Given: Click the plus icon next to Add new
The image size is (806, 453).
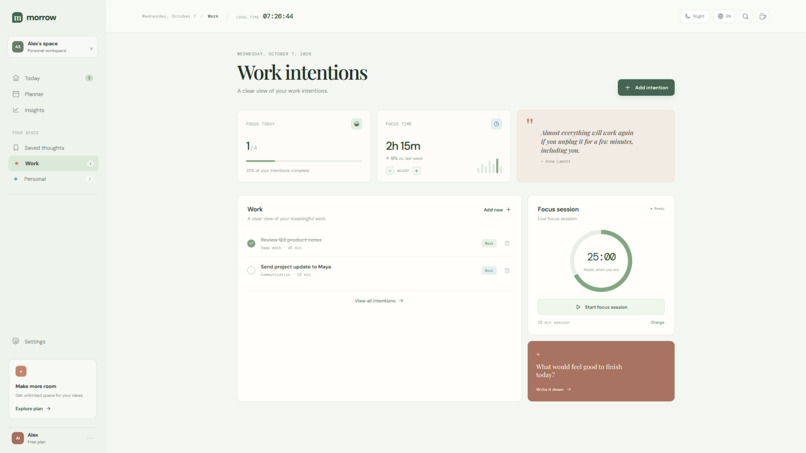Looking at the screenshot, I should 509,210.
